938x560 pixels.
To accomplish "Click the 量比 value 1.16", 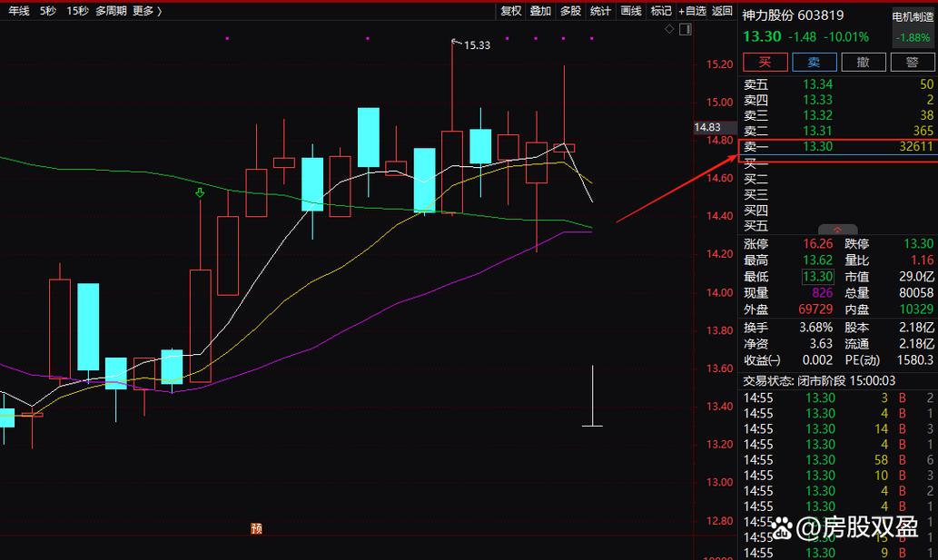I will [x=922, y=260].
